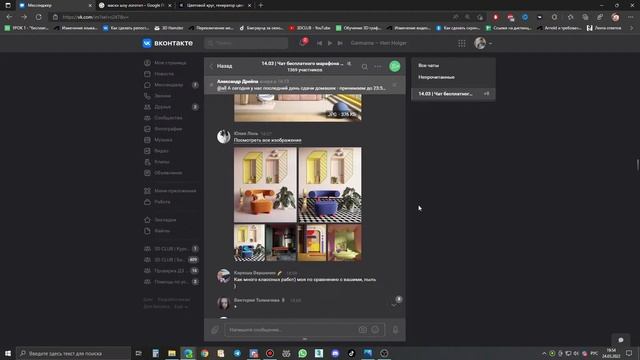
Task: Open the notifications bell in VK header
Action: pyautogui.click(x=303, y=42)
